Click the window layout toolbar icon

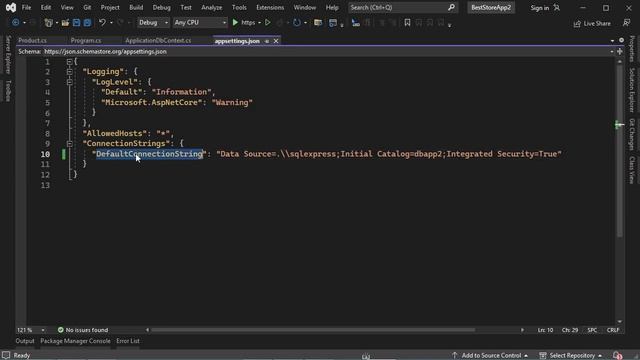pos(333,23)
